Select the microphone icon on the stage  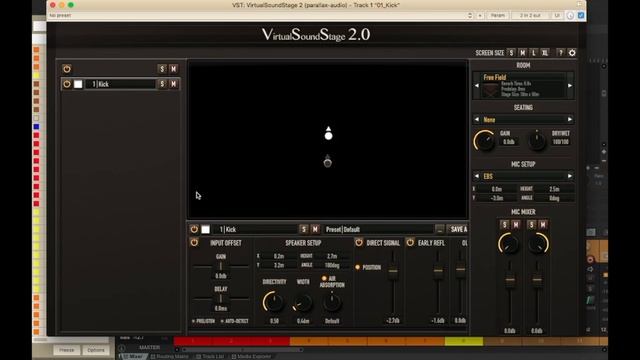327,162
